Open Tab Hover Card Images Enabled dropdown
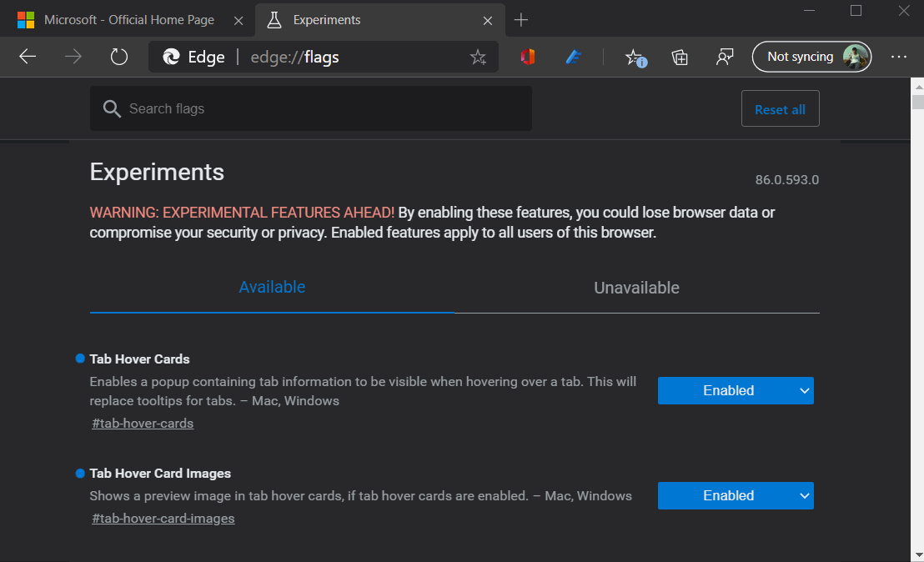 [x=736, y=495]
